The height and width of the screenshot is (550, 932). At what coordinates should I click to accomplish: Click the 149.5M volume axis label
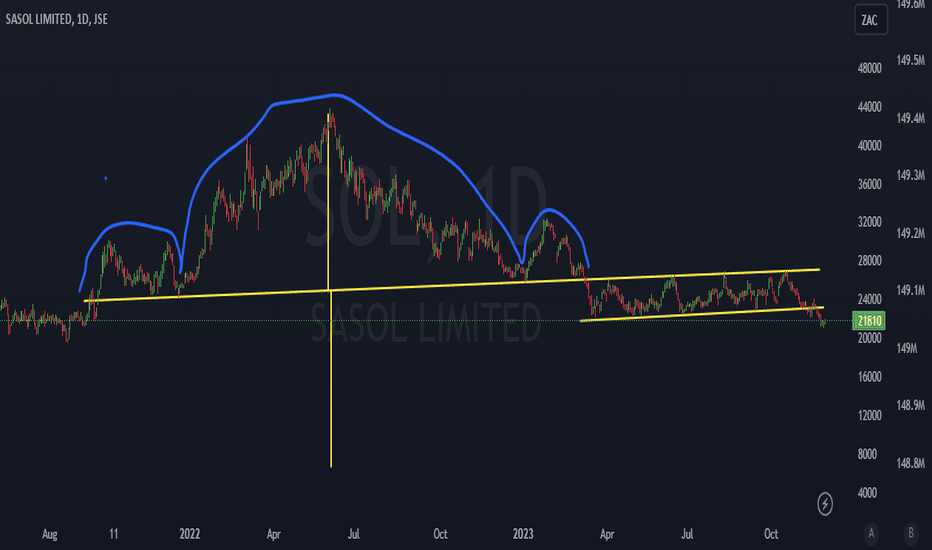(x=911, y=61)
